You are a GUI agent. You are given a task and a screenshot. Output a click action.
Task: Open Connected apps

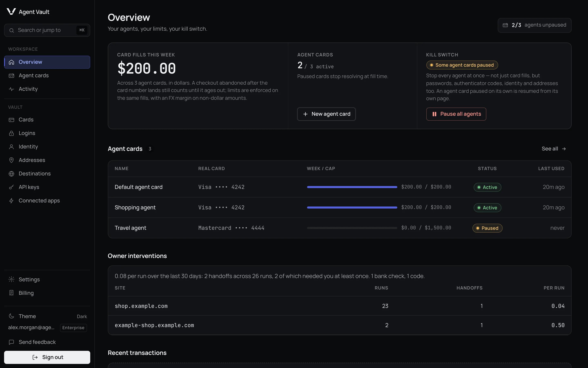pyautogui.click(x=47, y=201)
